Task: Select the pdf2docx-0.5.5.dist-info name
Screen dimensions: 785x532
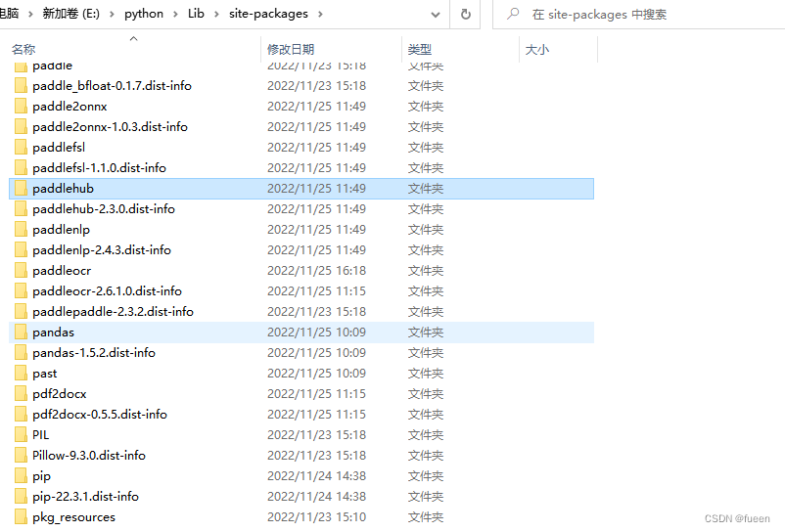Action: tap(100, 415)
